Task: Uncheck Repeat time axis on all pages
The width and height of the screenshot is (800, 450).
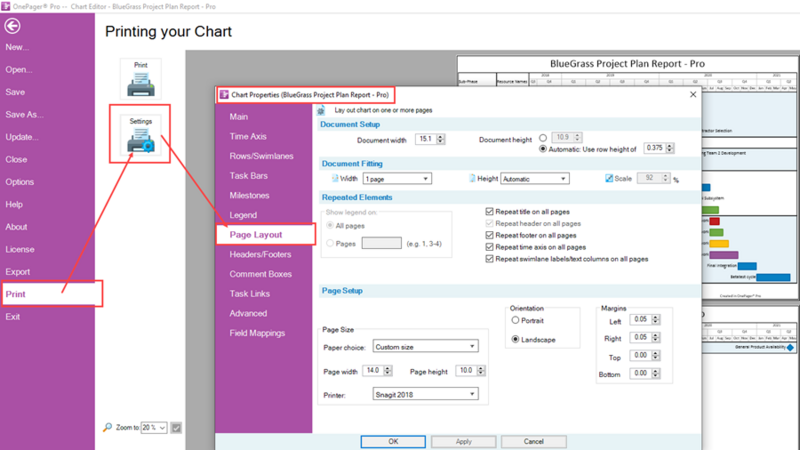Action: click(x=489, y=247)
